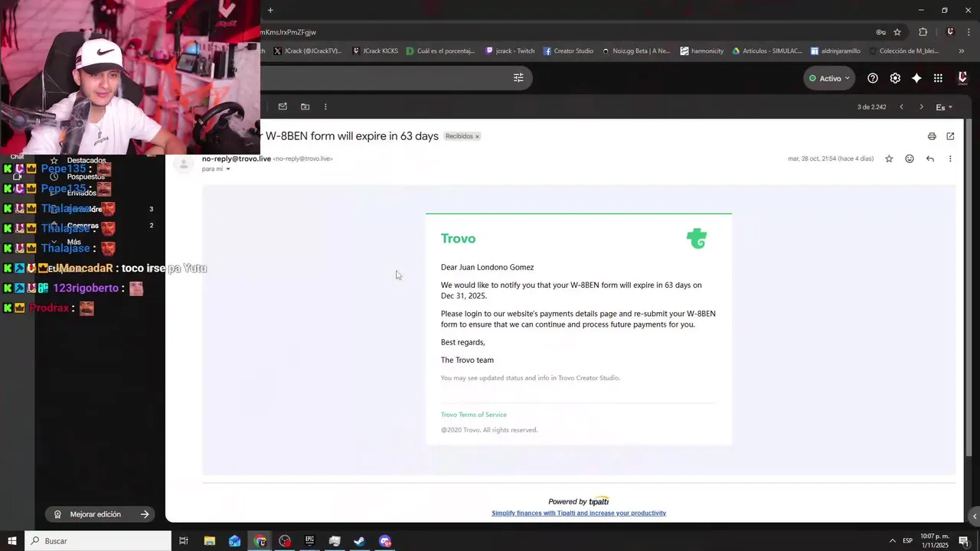The width and height of the screenshot is (980, 551).
Task: Open JCrack KICKS bookmark
Action: [375, 51]
